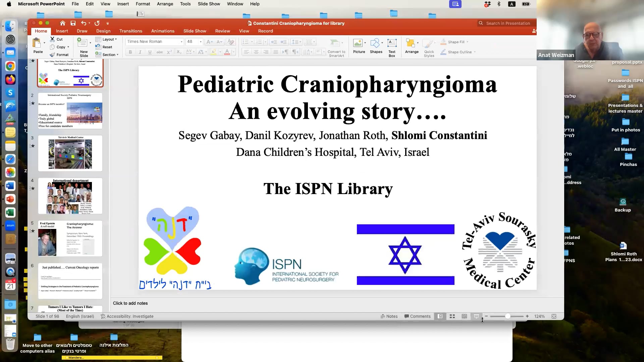Click the text highlight color swatch
The image size is (644, 362).
tap(213, 52)
